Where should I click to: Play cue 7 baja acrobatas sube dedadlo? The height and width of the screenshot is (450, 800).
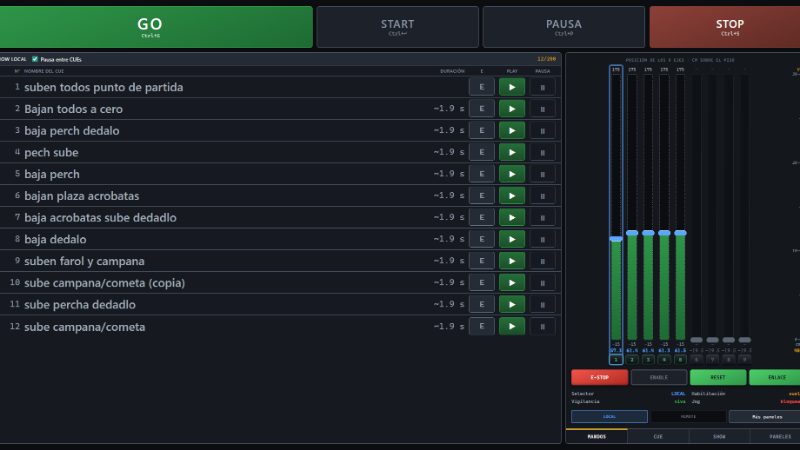click(512, 217)
